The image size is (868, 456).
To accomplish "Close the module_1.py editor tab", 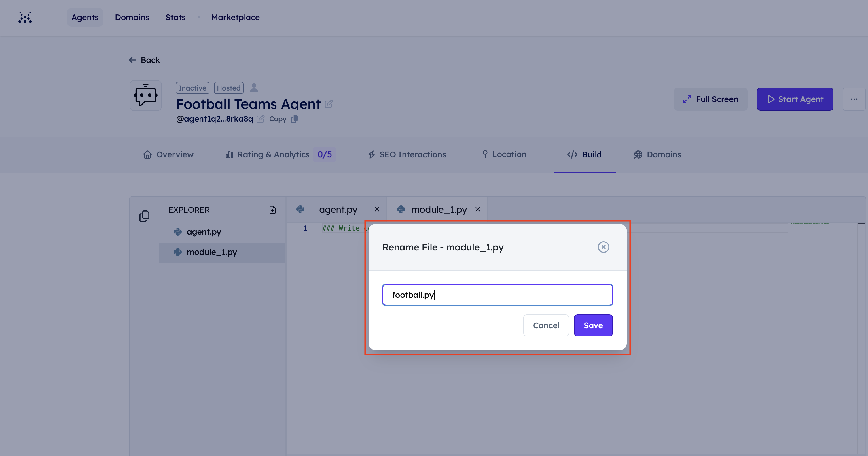I will coord(477,210).
